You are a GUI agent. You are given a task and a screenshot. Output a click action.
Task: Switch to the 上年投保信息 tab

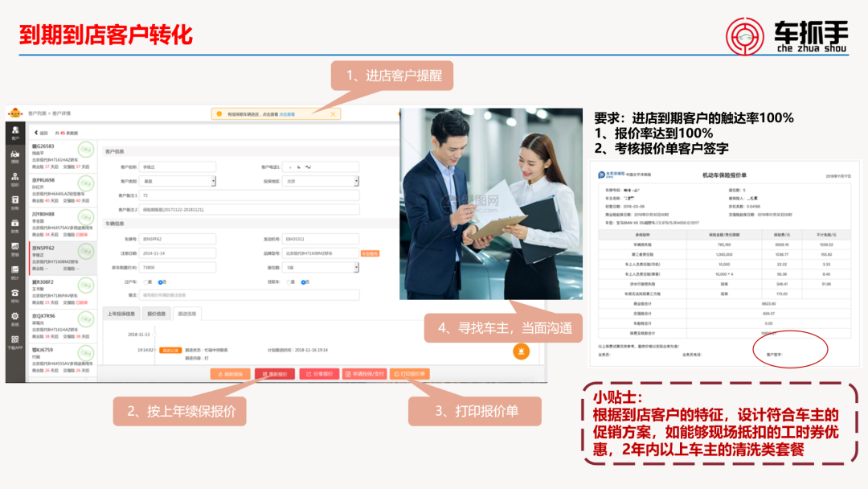point(121,314)
